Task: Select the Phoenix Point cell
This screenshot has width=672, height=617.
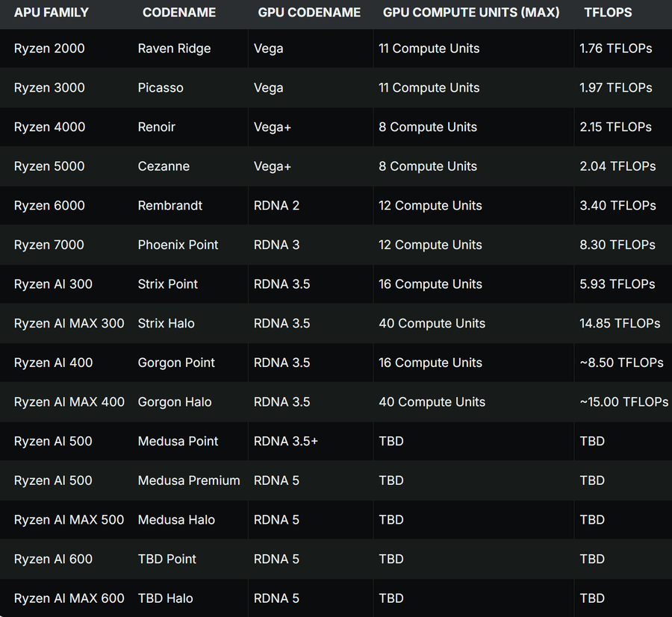Action: [178, 245]
